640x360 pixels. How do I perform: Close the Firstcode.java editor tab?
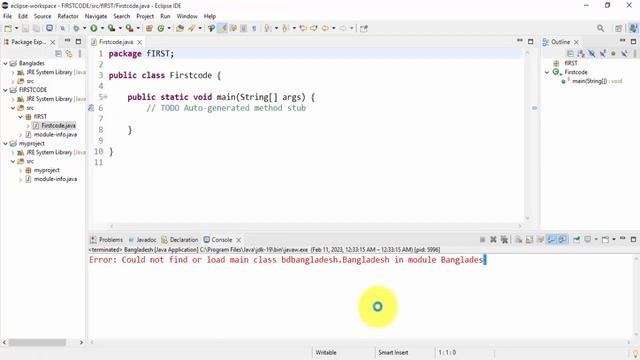140,42
